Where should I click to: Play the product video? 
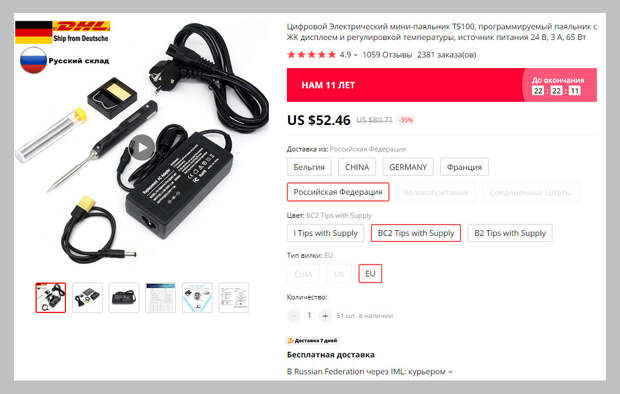[142, 148]
